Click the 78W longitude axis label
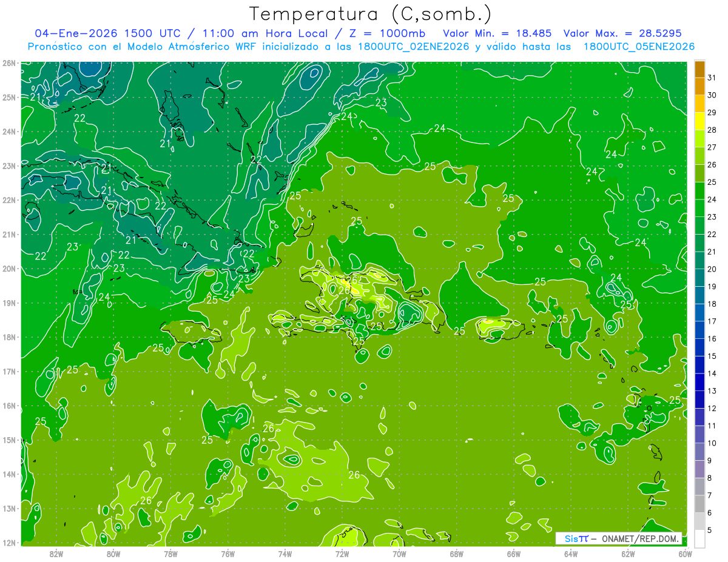The width and height of the screenshot is (728, 562). [x=170, y=554]
